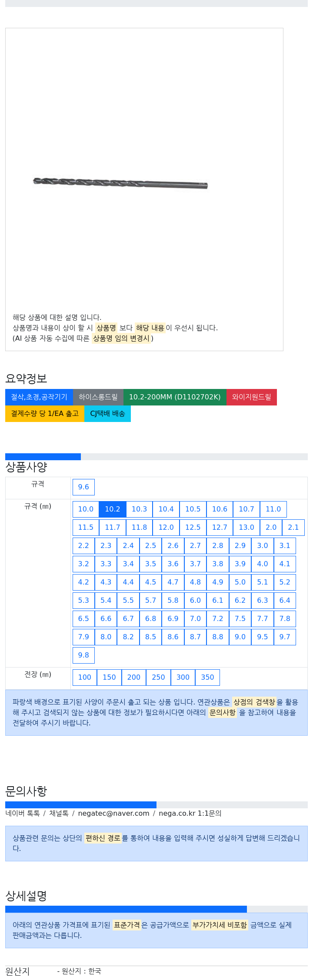Viewport: 313px width, 980px height.
Task: Pick the 11.0 mm size button
Action: [273, 509]
